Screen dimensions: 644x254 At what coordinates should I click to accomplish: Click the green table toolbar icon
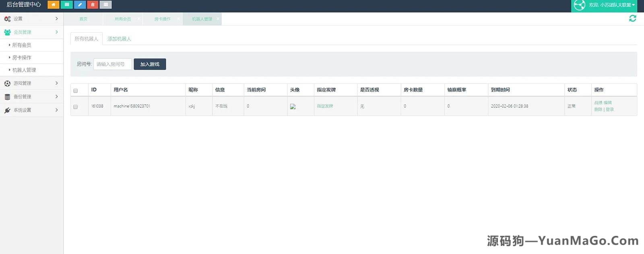pyautogui.click(x=67, y=5)
